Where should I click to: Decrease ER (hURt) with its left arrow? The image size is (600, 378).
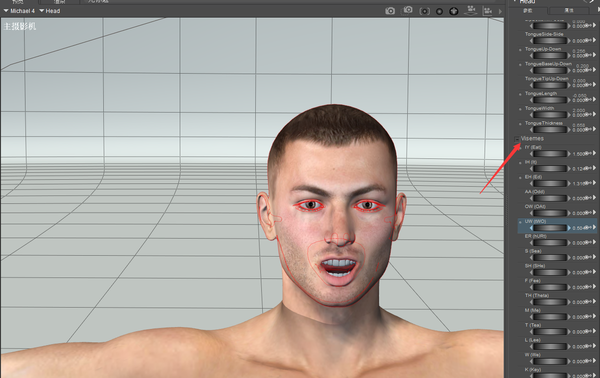532,243
